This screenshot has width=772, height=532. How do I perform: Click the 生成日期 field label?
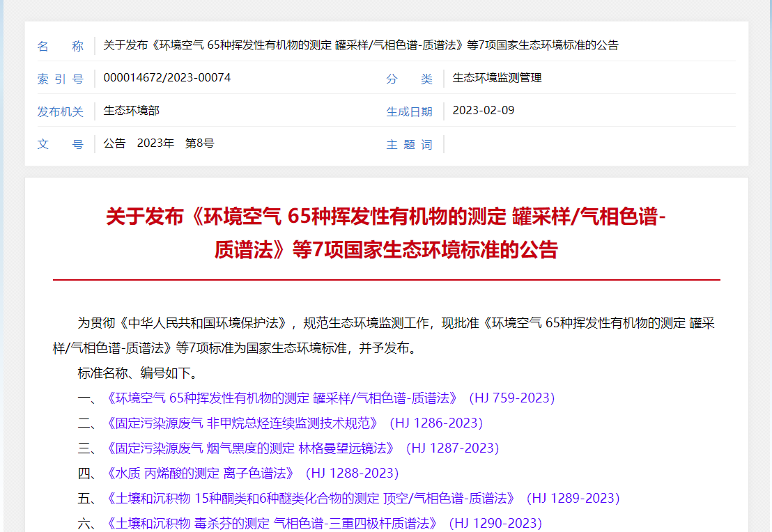409,111
